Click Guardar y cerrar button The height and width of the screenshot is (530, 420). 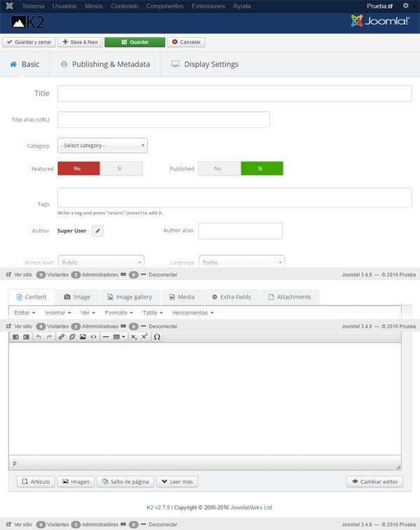pos(29,42)
